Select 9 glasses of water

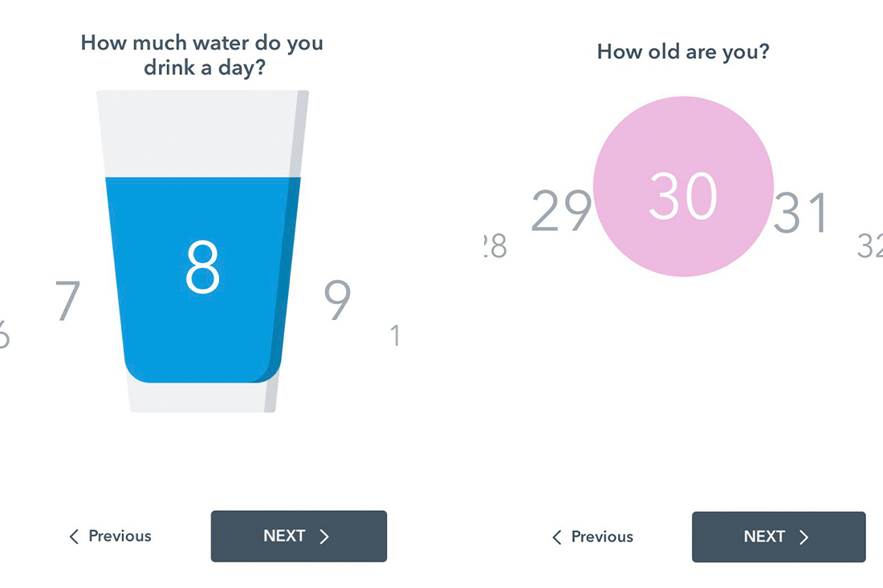pos(338,301)
